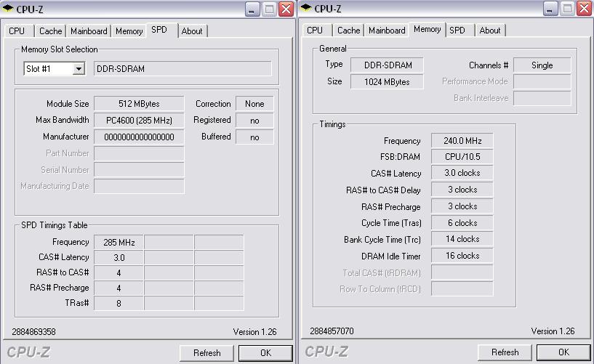The width and height of the screenshot is (594, 364).
Task: Click the PC4600 Max Bandwidth field
Action: pyautogui.click(x=139, y=120)
